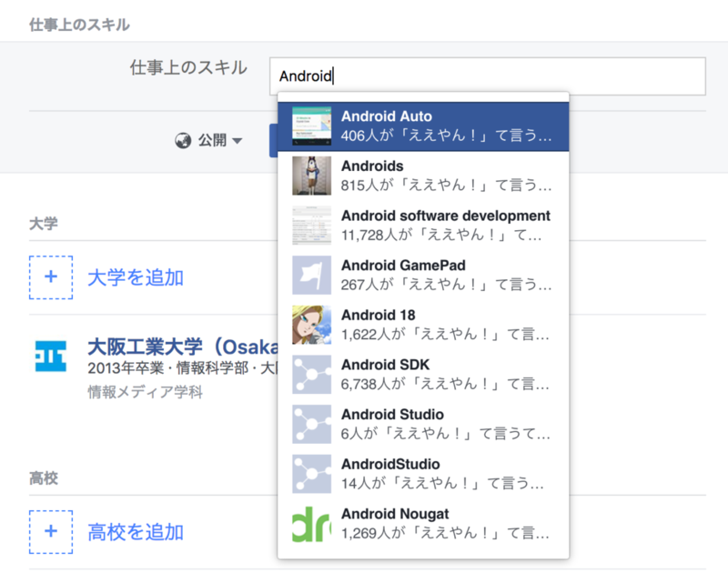Click the 大学 section heading
Image resolution: width=728 pixels, height=583 pixels.
click(44, 224)
